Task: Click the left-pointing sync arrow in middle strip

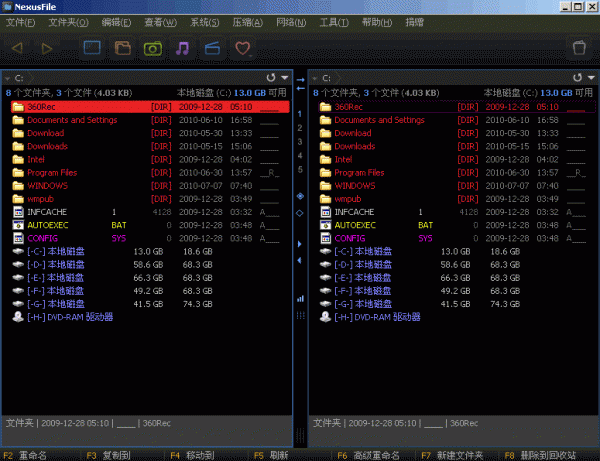Action: pyautogui.click(x=300, y=88)
